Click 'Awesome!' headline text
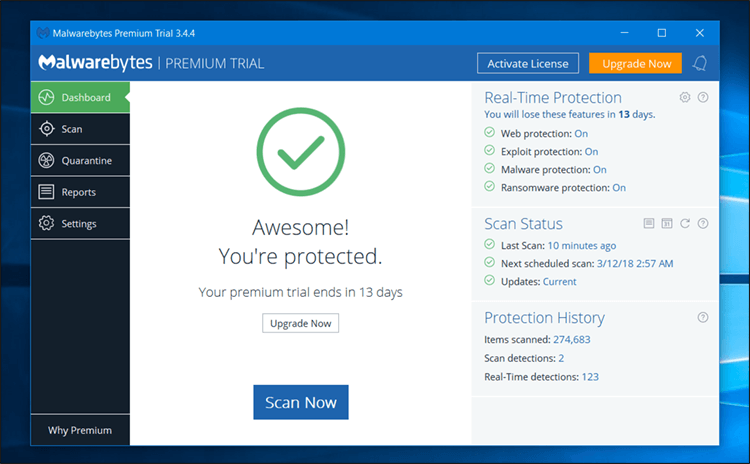This screenshot has height=464, width=750. 300,227
